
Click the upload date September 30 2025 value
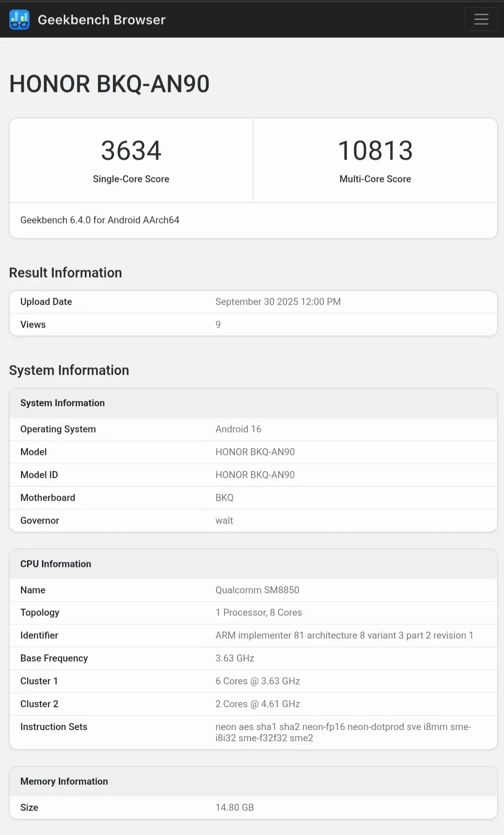click(278, 302)
